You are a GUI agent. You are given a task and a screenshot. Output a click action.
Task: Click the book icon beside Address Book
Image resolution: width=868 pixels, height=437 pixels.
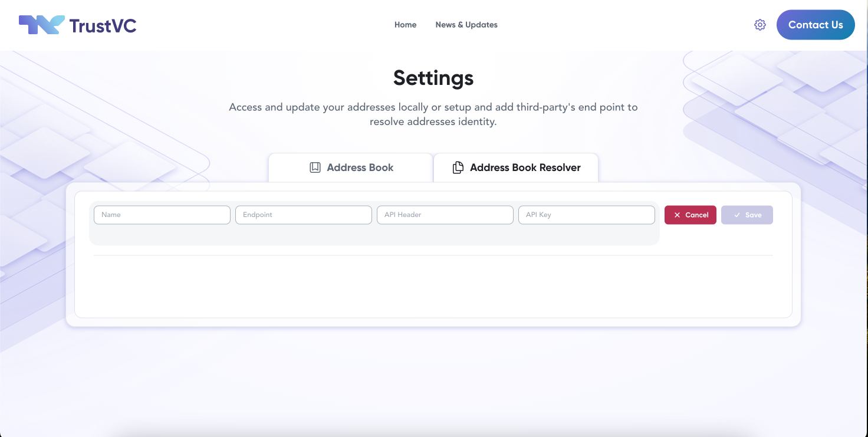(x=315, y=167)
